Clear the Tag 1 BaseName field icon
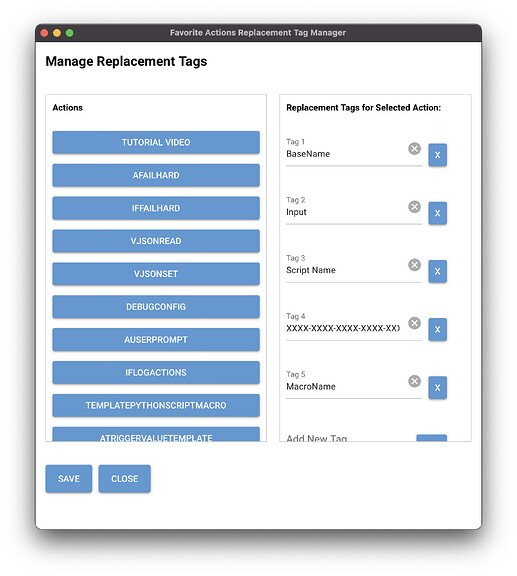 point(414,149)
